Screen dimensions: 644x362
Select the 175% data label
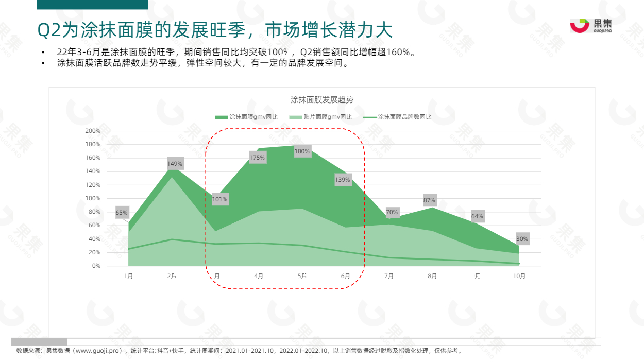[257, 158]
